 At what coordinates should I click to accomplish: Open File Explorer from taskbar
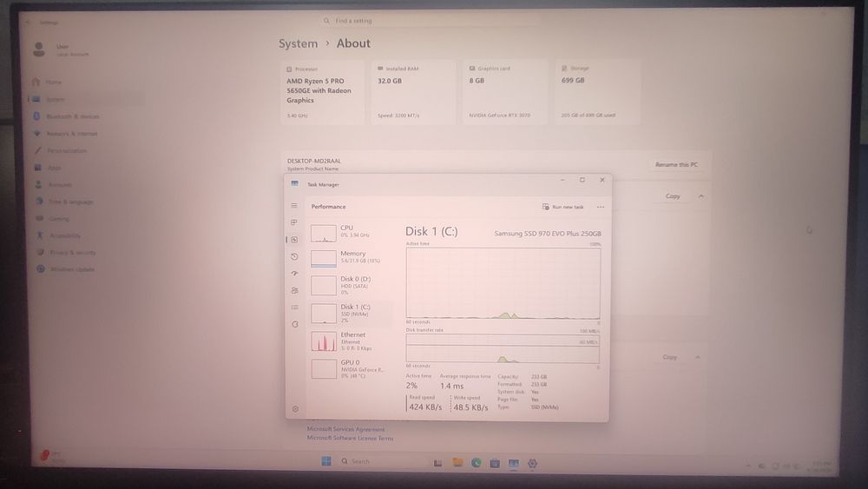[457, 462]
